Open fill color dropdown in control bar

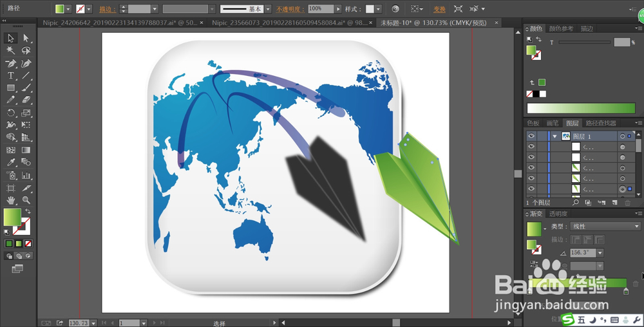click(68, 8)
